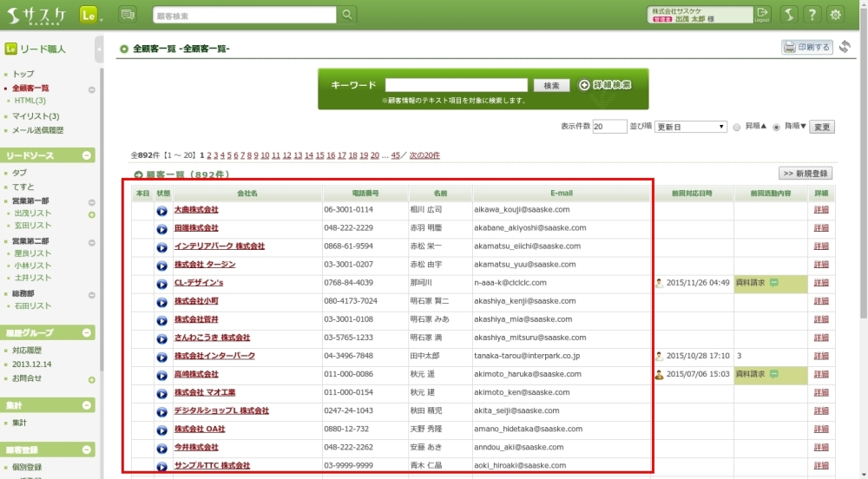868x479 pixels.
Task: Click plus icon next to 詳細検索
Action: 584,85
